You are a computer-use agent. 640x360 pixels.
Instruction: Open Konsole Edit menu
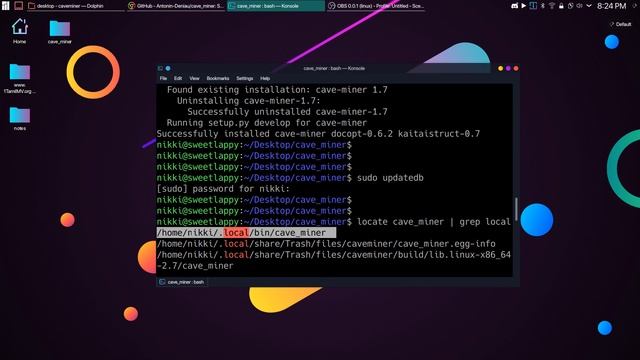(x=178, y=78)
